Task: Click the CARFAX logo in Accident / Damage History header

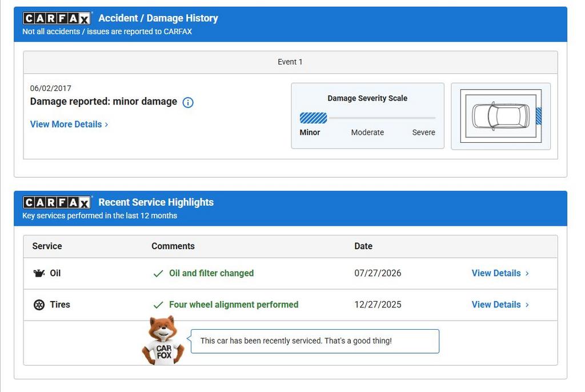Action: tap(57, 18)
